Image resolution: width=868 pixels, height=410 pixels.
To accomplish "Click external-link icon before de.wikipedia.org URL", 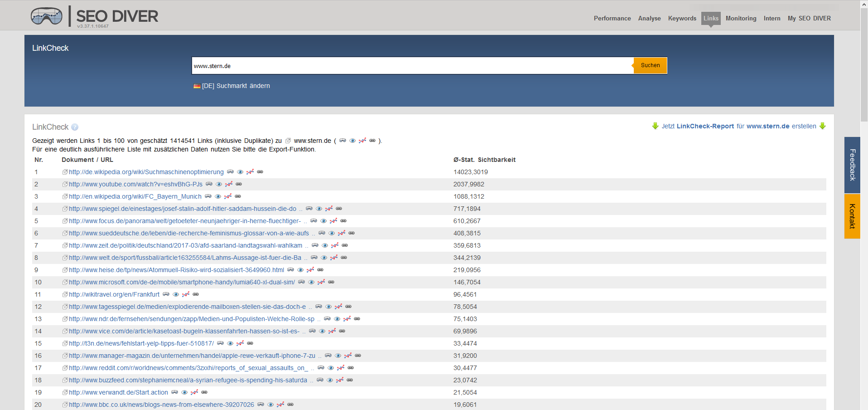I will (65, 172).
